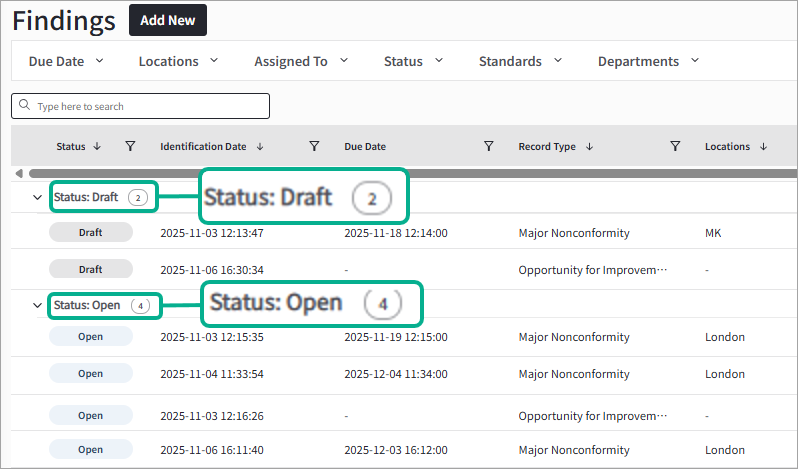Open the Departments filter dropdown

[648, 61]
